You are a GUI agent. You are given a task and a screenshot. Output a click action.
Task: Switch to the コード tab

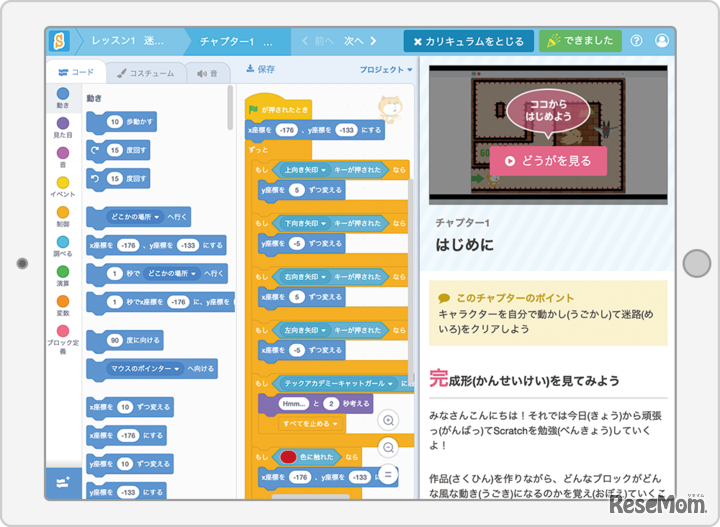point(76,73)
